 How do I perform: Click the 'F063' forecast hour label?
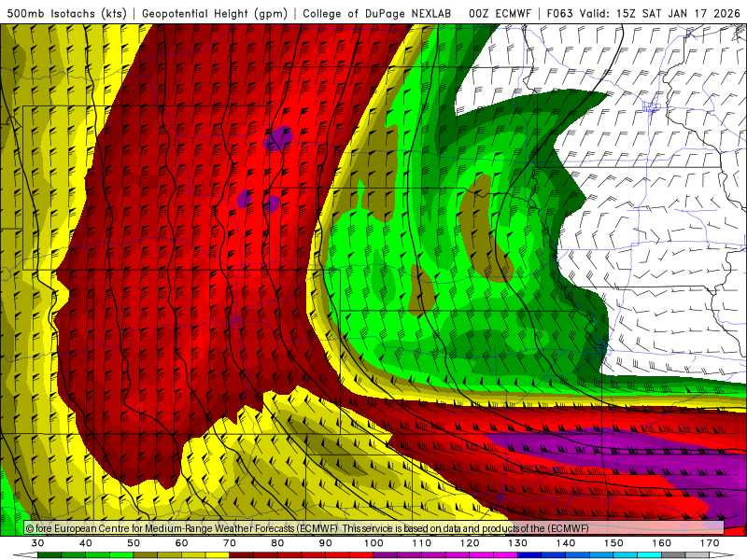coord(559,13)
